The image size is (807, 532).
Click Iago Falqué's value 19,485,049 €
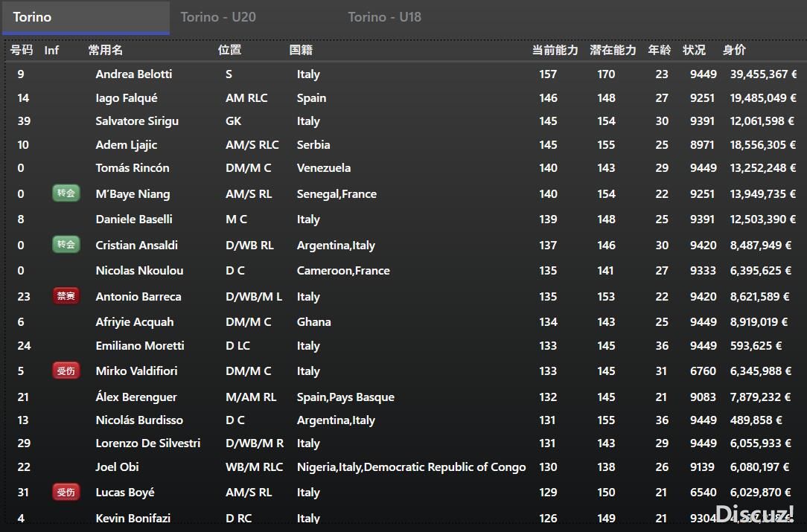coord(763,97)
